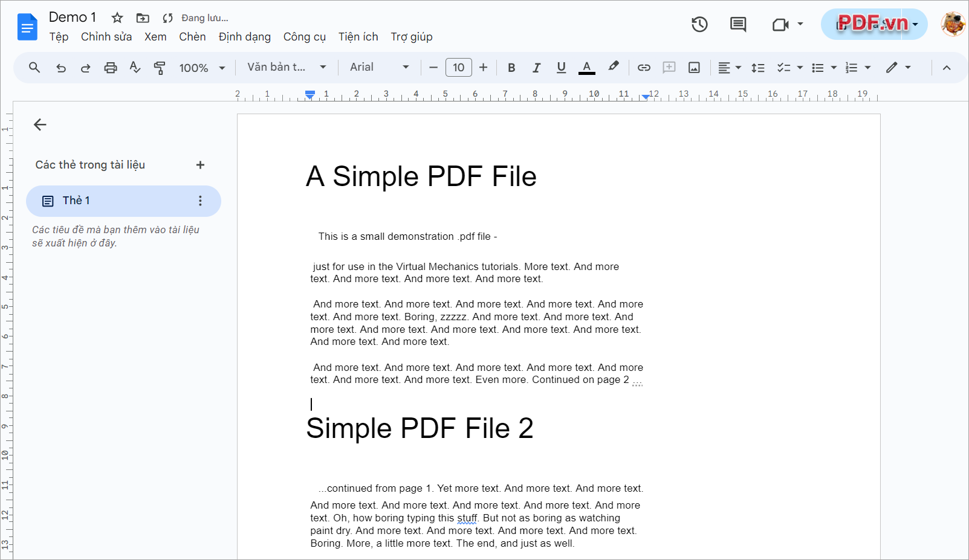The width and height of the screenshot is (969, 560).
Task: Insert an image
Action: (694, 68)
